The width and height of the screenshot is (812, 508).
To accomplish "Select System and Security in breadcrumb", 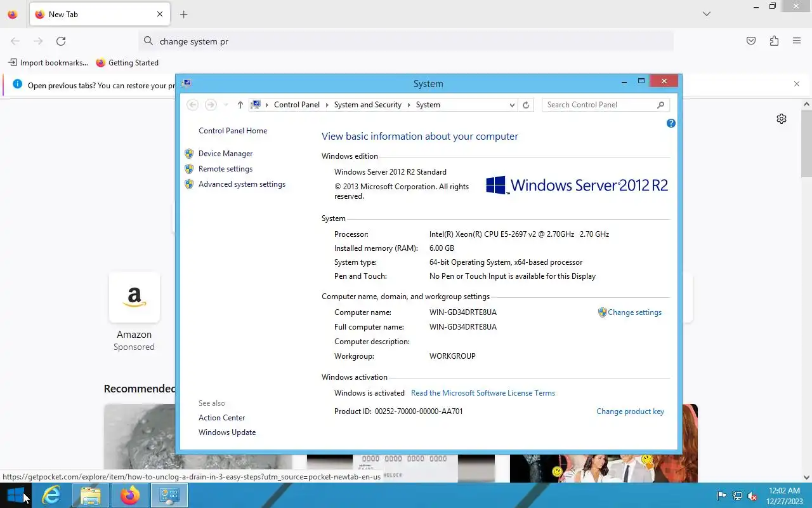I will pos(368,105).
